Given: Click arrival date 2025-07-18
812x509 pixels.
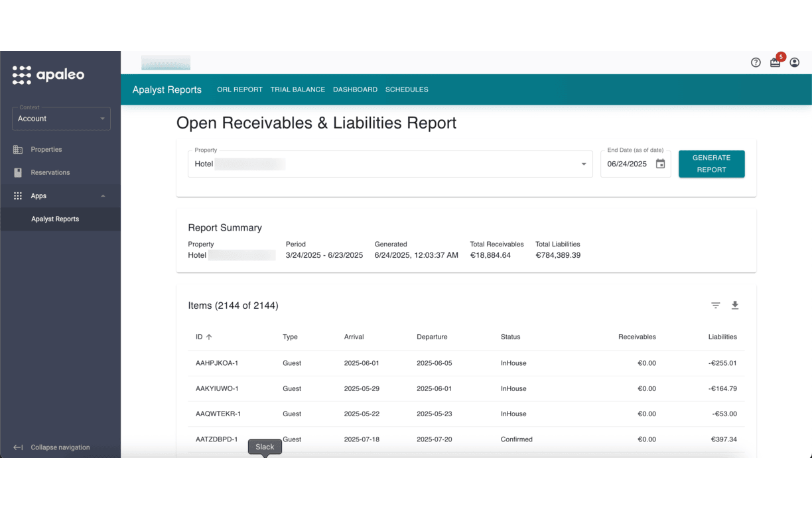Looking at the screenshot, I should (362, 439).
